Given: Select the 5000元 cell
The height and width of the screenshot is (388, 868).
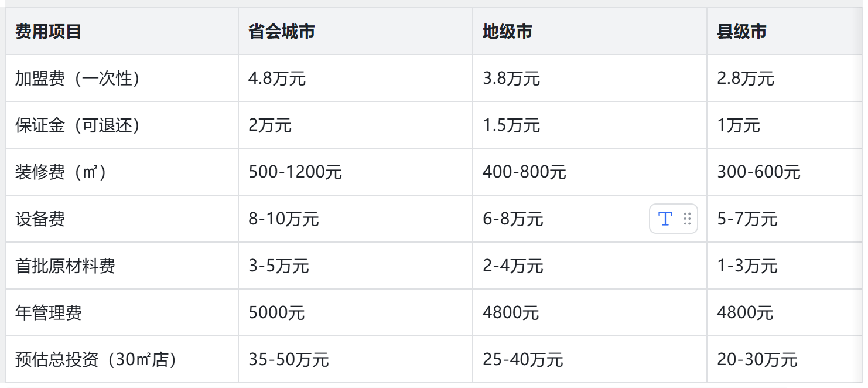Looking at the screenshot, I should pyautogui.click(x=276, y=313).
